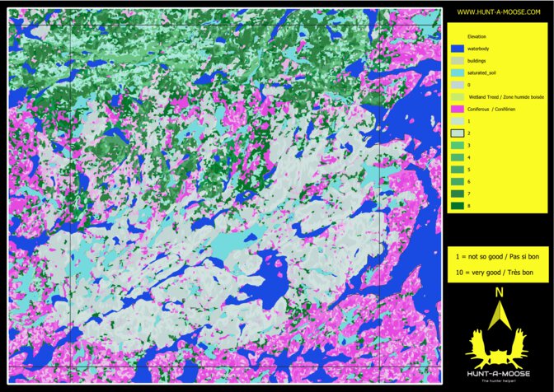Click the Coniferous / Coniférien label
Screen dimensions: 554x392
(491, 109)
